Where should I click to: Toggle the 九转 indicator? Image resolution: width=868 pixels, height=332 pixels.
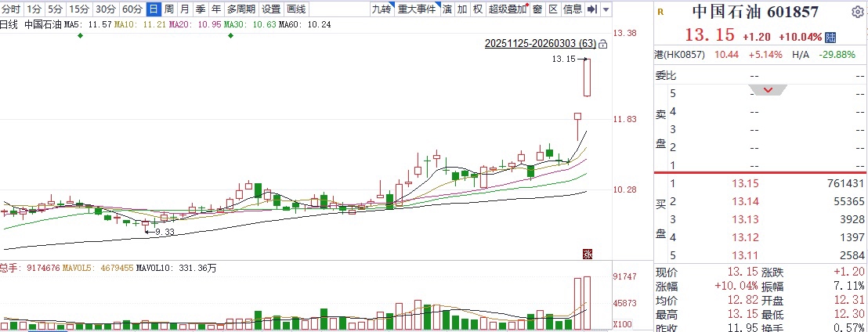click(x=382, y=9)
